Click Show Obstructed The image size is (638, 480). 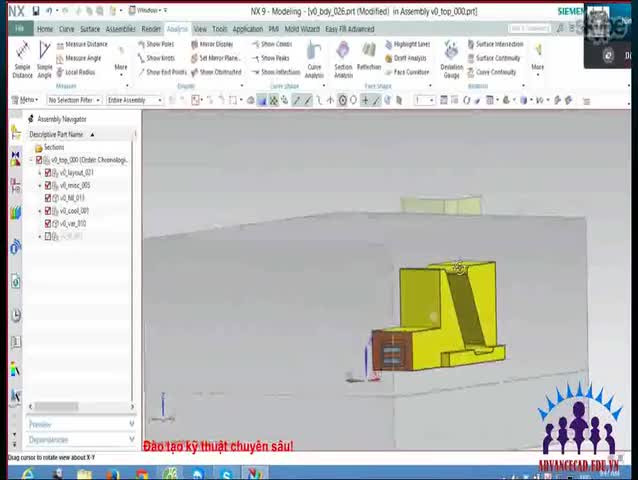coord(216,72)
